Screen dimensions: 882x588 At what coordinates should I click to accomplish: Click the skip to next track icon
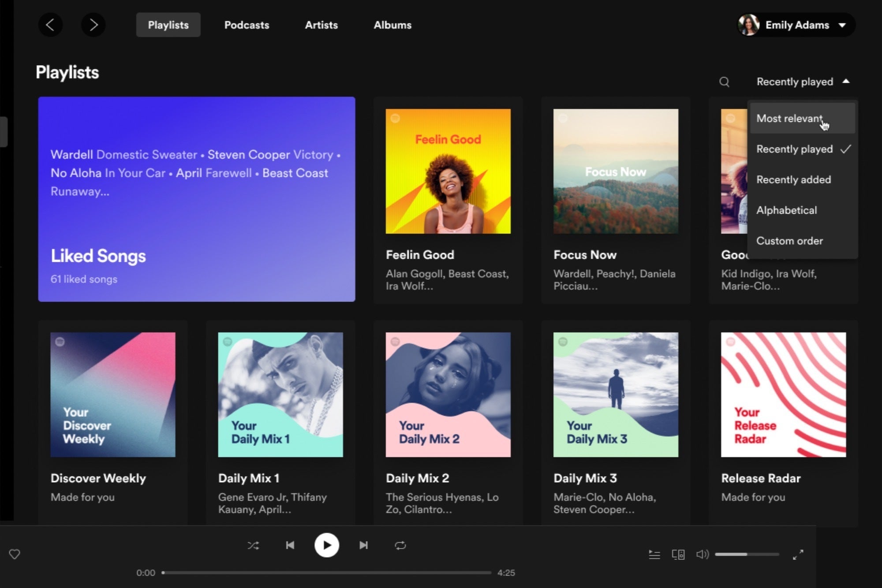click(363, 545)
